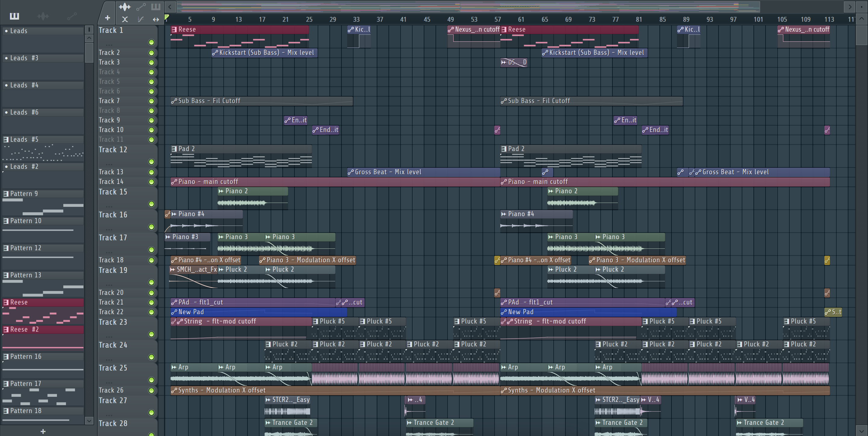Click the crossfade X icon in the toolbar
The image size is (868, 436).
[x=125, y=19]
